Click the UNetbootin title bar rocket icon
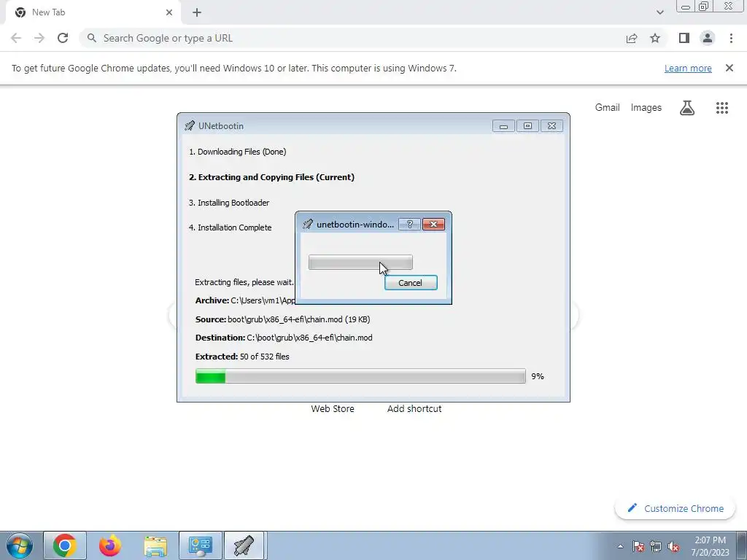The image size is (747, 560). coord(190,125)
